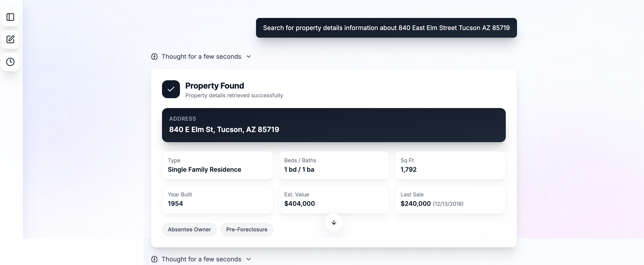Select the Single Family Residence type card
Image resolution: width=644 pixels, height=265 pixels.
(x=217, y=165)
